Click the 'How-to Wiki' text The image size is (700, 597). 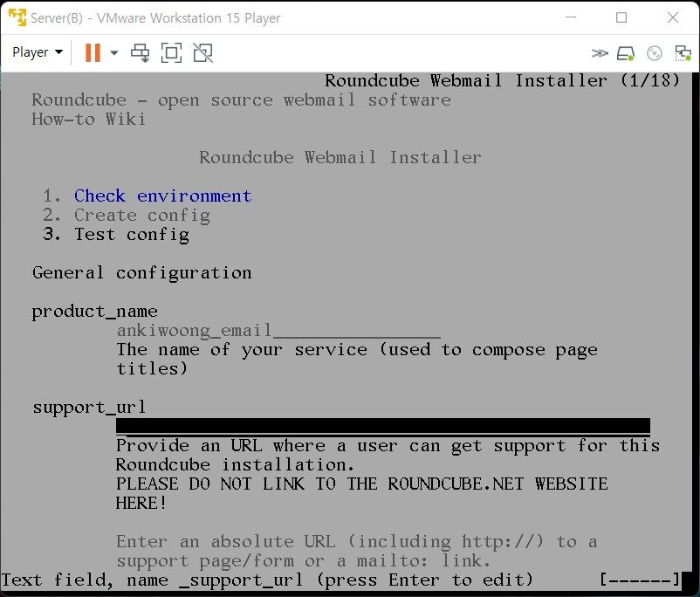pos(89,120)
